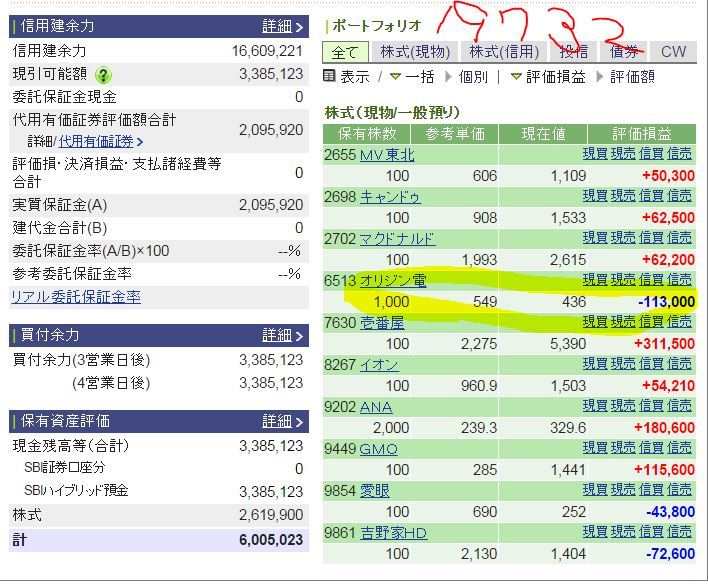Click the 評価損益 column header

pos(642,134)
